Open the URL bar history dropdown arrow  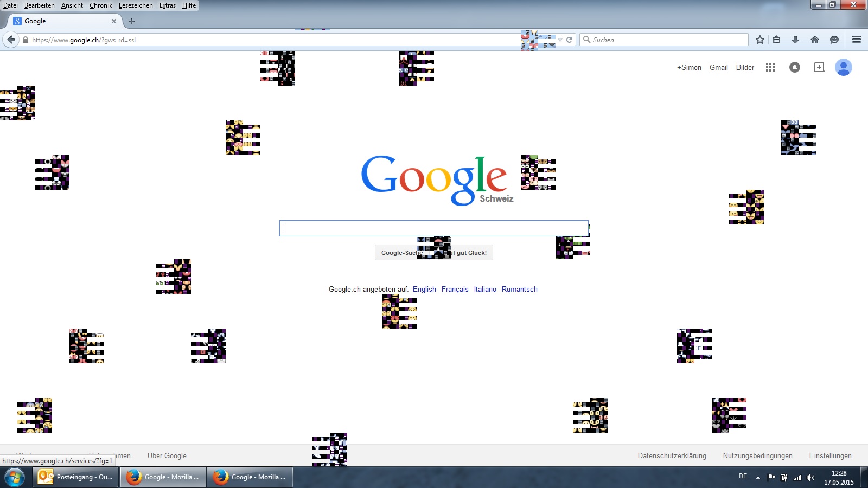coord(560,40)
